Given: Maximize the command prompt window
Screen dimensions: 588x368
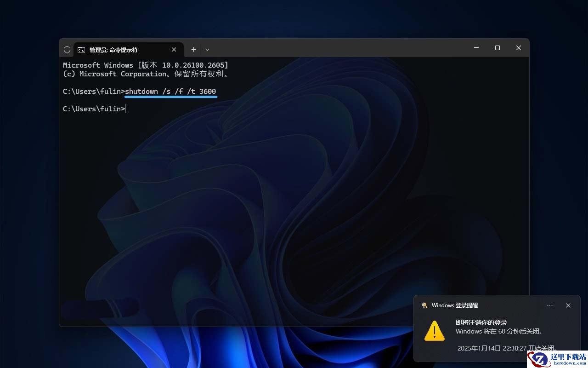Looking at the screenshot, I should (498, 48).
